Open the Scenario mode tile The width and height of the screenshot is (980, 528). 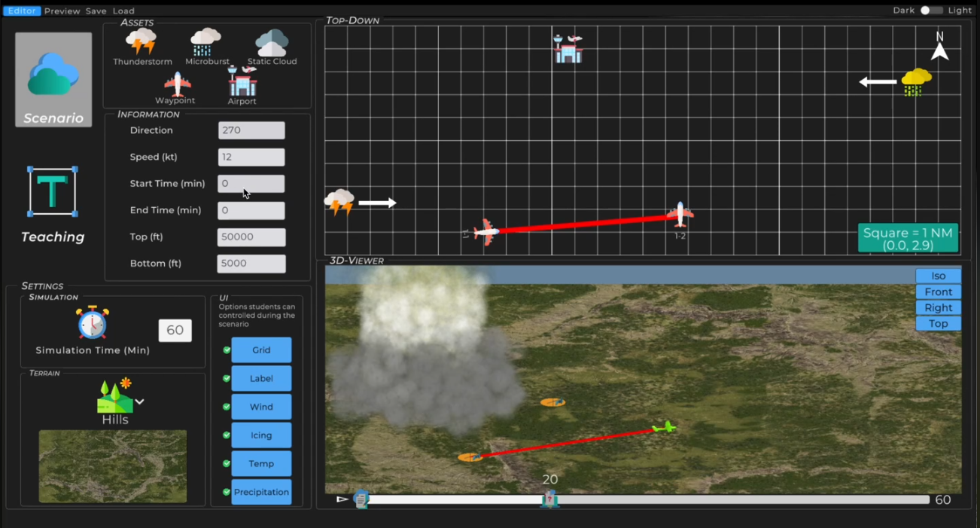pyautogui.click(x=53, y=79)
